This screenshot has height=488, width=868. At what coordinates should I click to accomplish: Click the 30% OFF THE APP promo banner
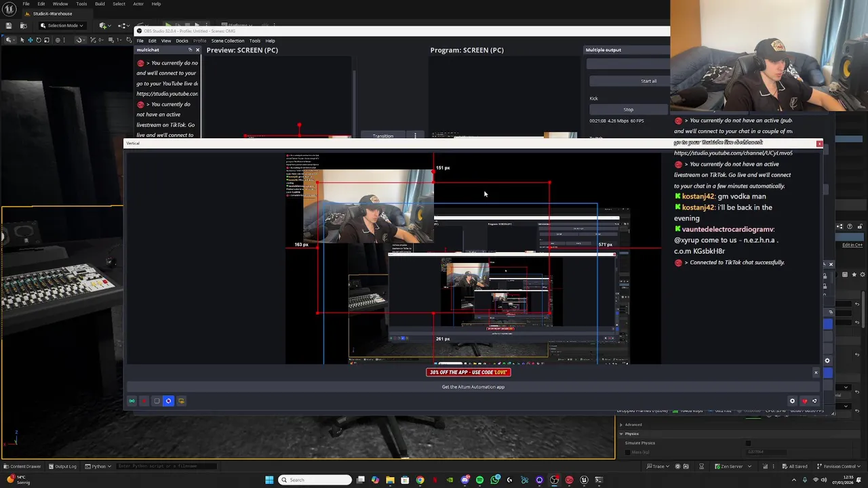[468, 372]
